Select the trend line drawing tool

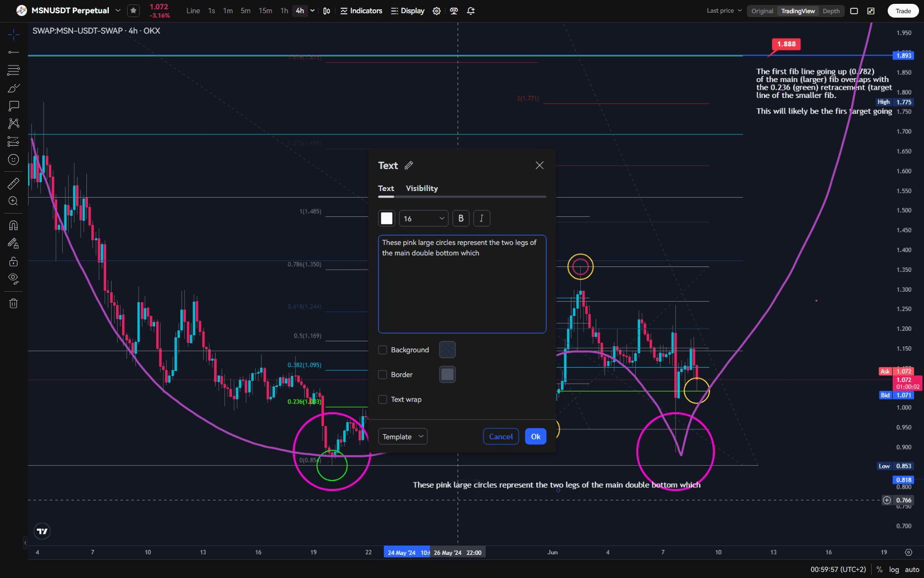(14, 52)
